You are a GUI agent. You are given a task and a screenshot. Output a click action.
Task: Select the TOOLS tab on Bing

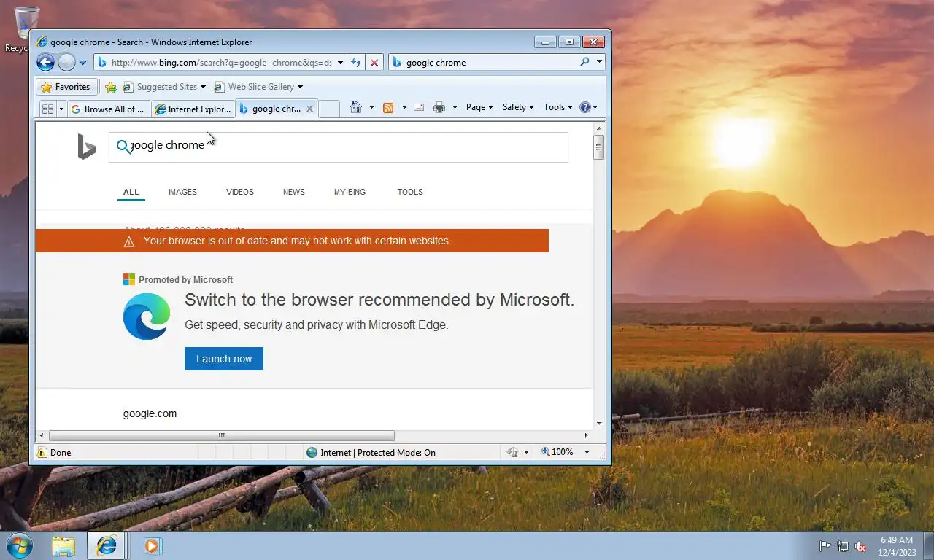coord(410,192)
